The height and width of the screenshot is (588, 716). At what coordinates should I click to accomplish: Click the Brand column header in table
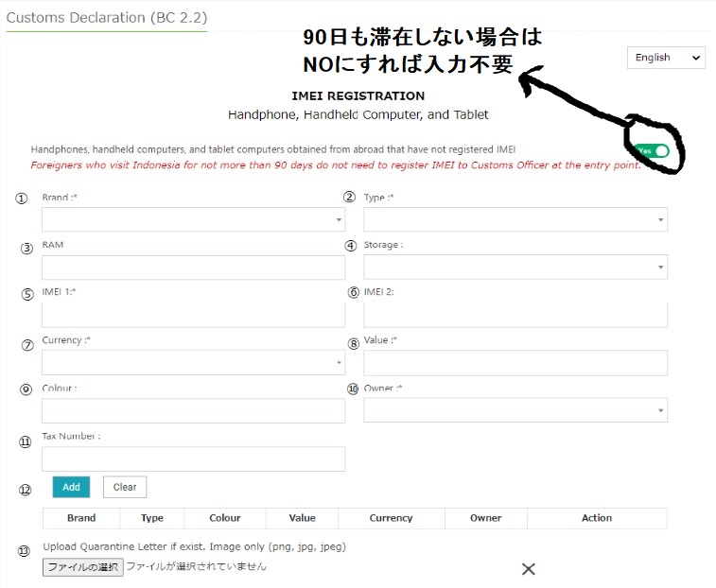(x=81, y=518)
